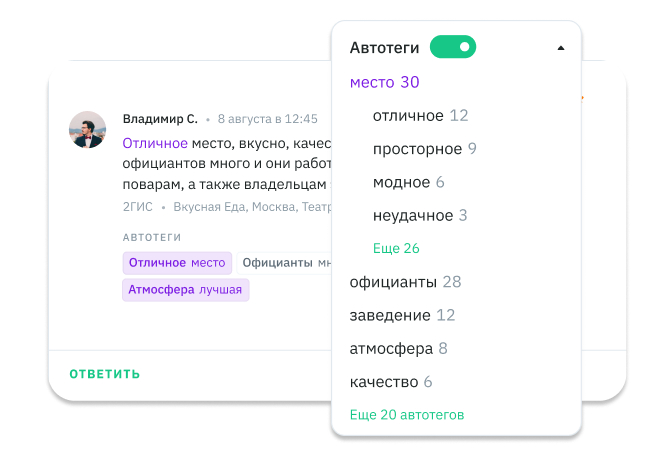Choose the просторное 9 subtag
The image size is (663, 463).
pos(424,149)
